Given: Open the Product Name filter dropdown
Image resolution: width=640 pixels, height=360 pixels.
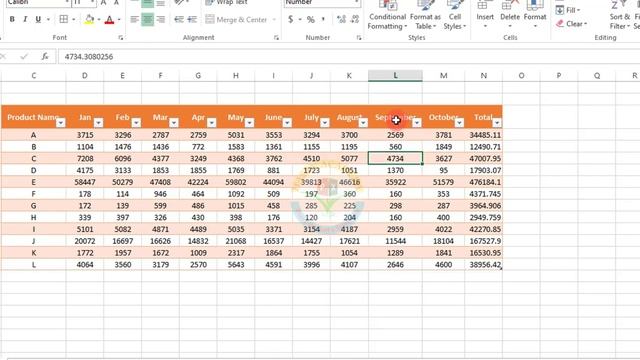Looking at the screenshot, I should tap(61, 122).
